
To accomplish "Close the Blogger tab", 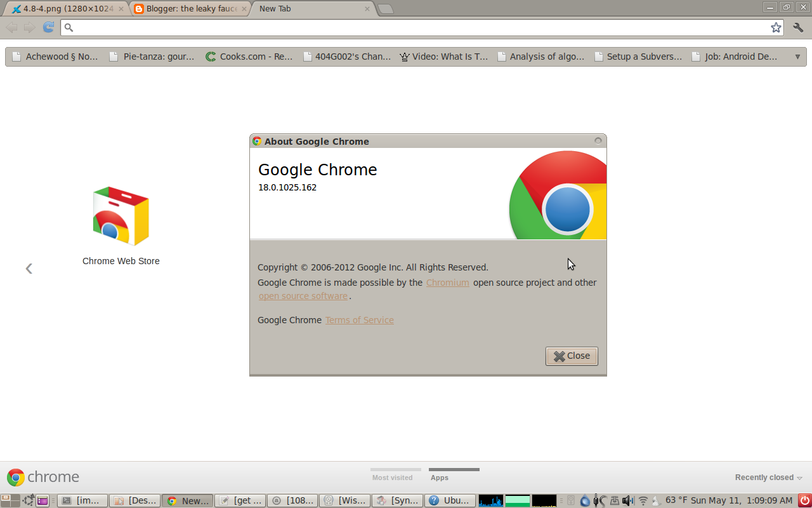I will pyautogui.click(x=244, y=9).
